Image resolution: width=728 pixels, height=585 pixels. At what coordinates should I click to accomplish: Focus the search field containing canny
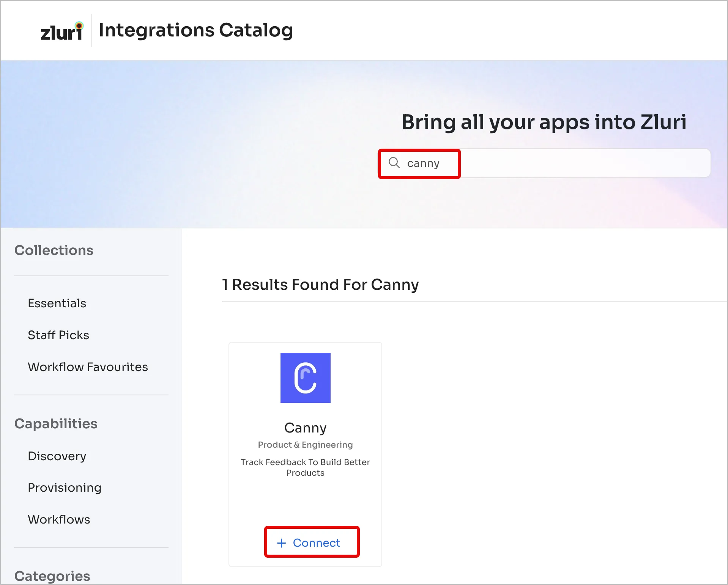click(x=544, y=163)
